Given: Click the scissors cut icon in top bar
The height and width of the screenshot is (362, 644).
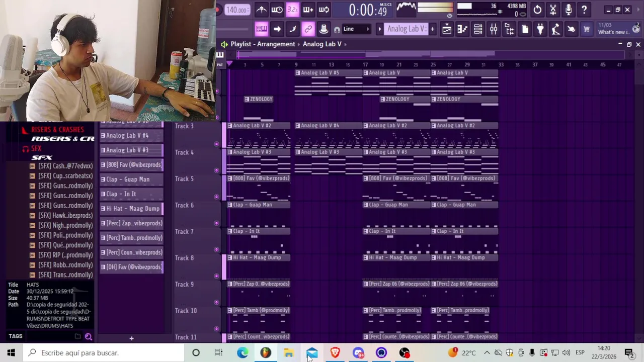Looking at the screenshot, I should (553, 10).
